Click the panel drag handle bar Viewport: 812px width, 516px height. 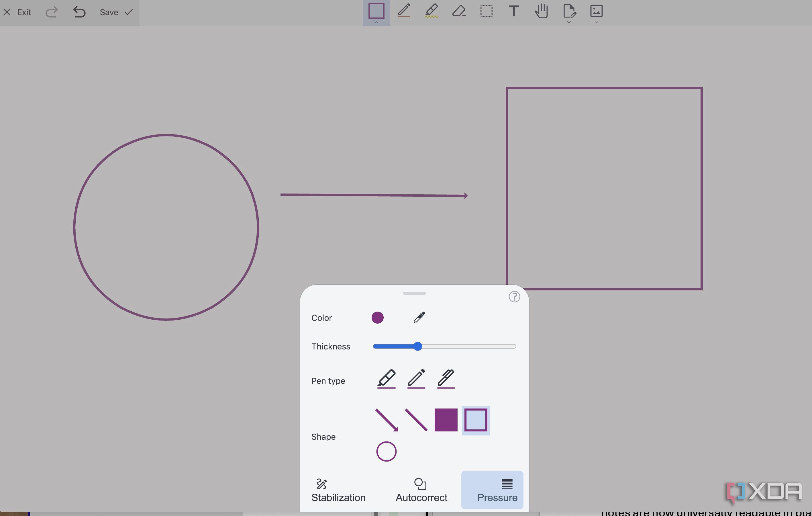pos(414,293)
